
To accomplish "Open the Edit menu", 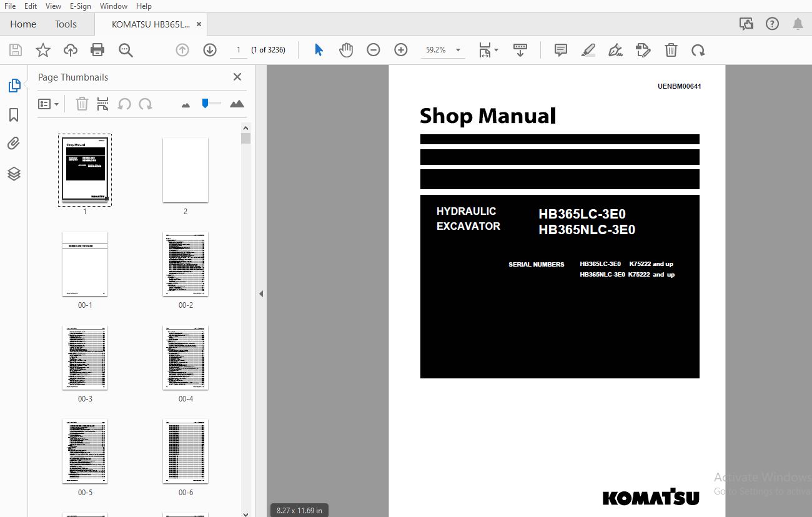I will click(x=31, y=6).
